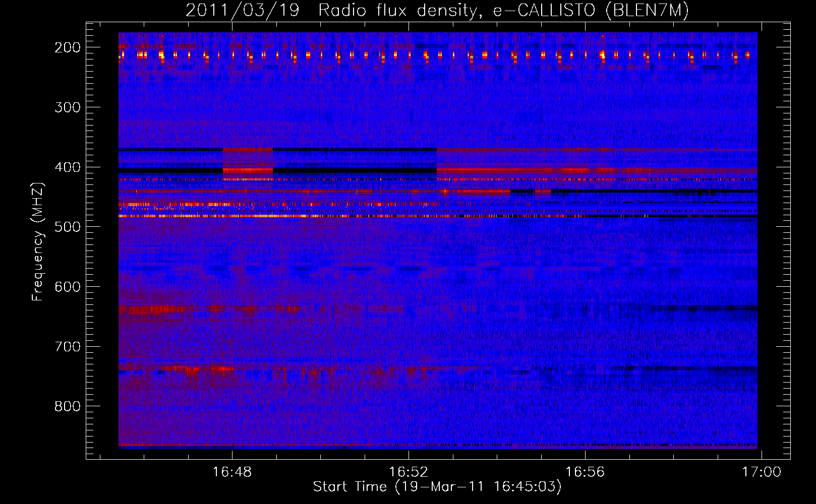The width and height of the screenshot is (816, 504).
Task: Click the 16:48 time tick label
Action: point(232,472)
